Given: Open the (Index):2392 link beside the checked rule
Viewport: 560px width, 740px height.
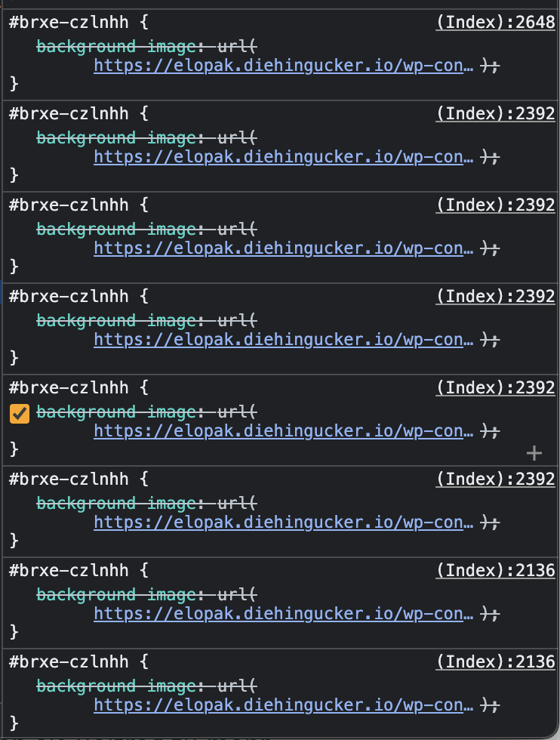Looking at the screenshot, I should pyautogui.click(x=495, y=387).
